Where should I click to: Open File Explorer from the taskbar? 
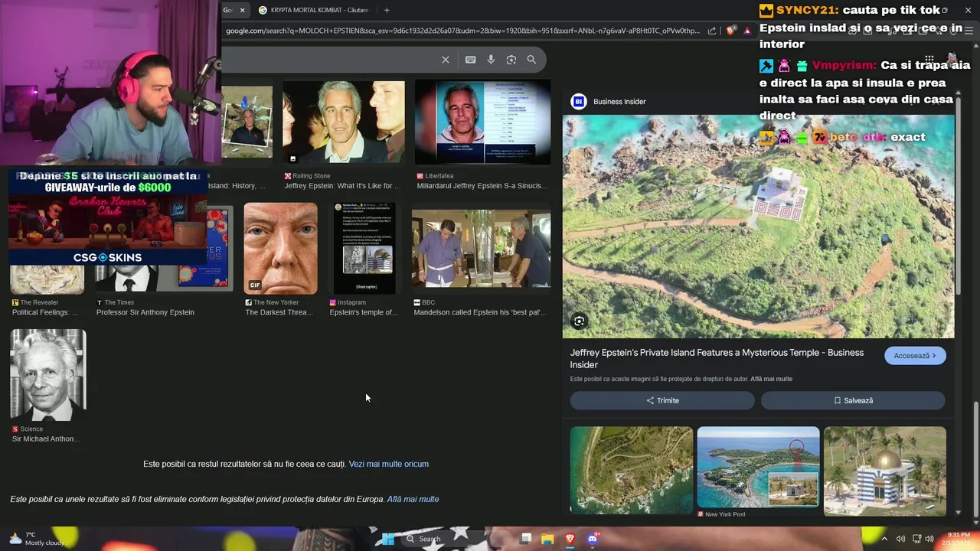547,539
